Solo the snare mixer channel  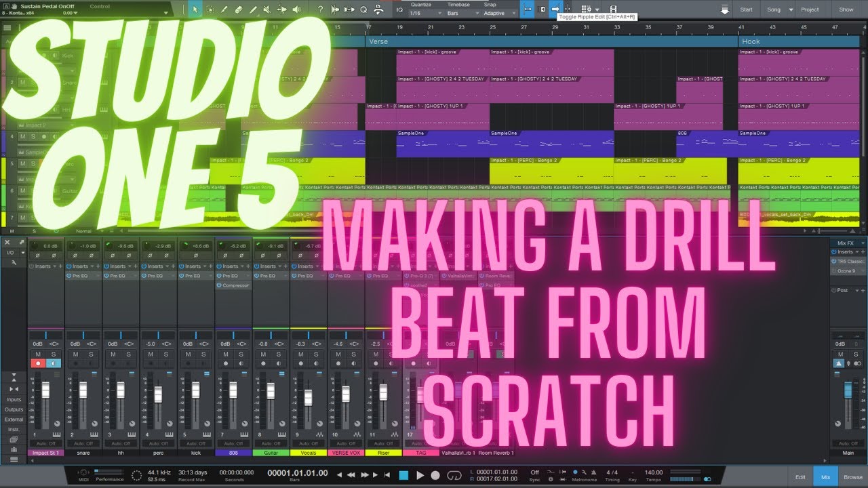point(90,354)
